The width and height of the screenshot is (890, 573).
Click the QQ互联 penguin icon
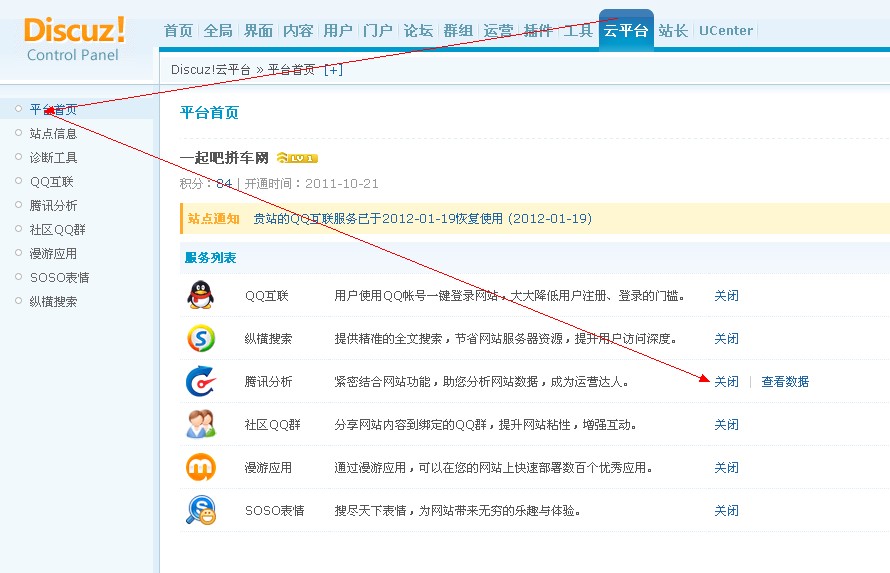click(x=200, y=295)
